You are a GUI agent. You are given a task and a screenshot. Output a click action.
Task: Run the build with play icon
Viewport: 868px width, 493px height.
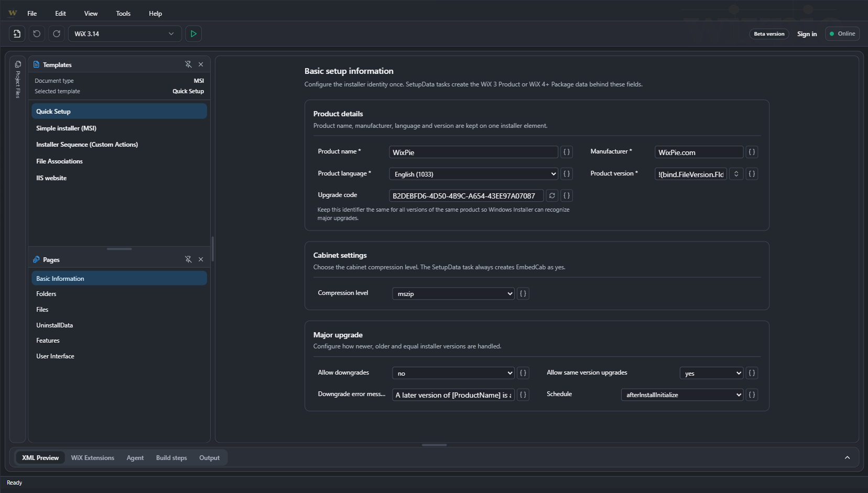click(x=193, y=34)
